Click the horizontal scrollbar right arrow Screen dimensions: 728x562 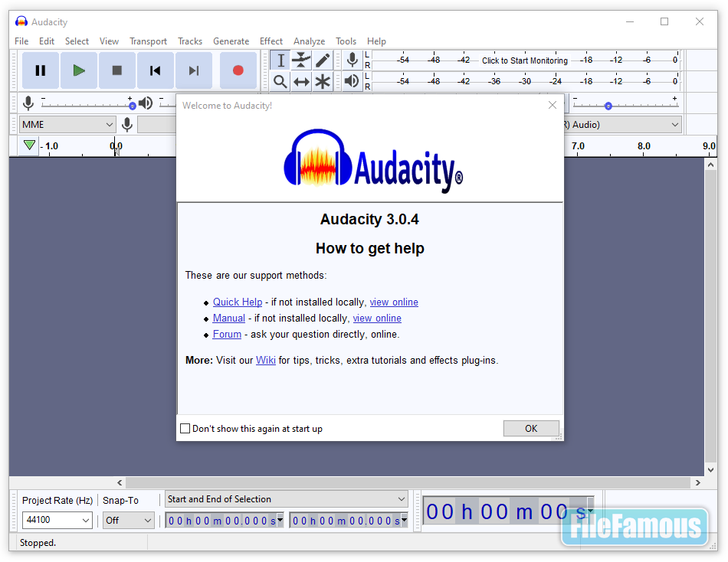pyautogui.click(x=698, y=482)
